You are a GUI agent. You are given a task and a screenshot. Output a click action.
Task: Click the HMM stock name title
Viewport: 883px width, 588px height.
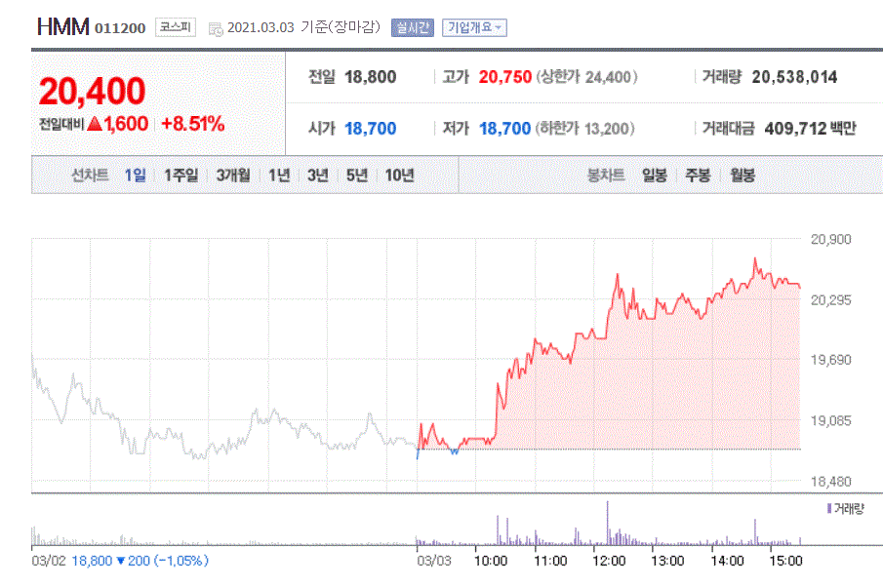[63, 27]
